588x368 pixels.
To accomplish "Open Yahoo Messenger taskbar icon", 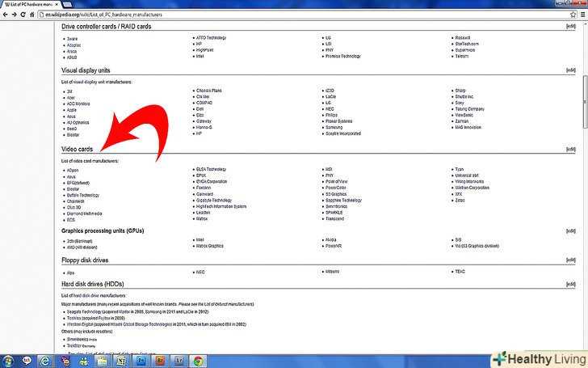I will 65,362.
